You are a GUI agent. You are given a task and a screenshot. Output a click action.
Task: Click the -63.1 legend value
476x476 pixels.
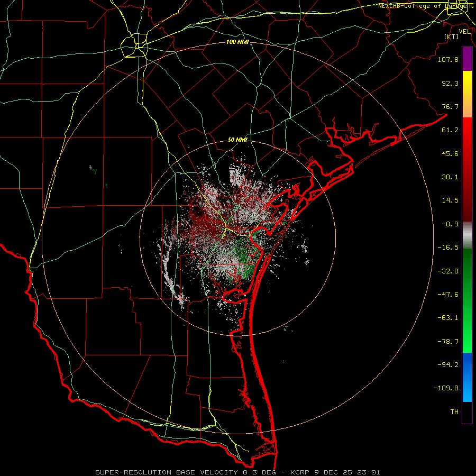tap(448, 318)
